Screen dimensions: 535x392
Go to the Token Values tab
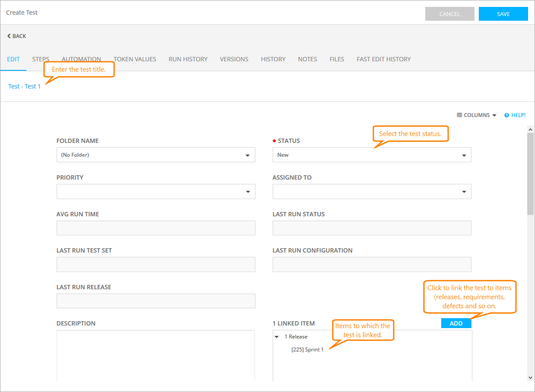(135, 59)
